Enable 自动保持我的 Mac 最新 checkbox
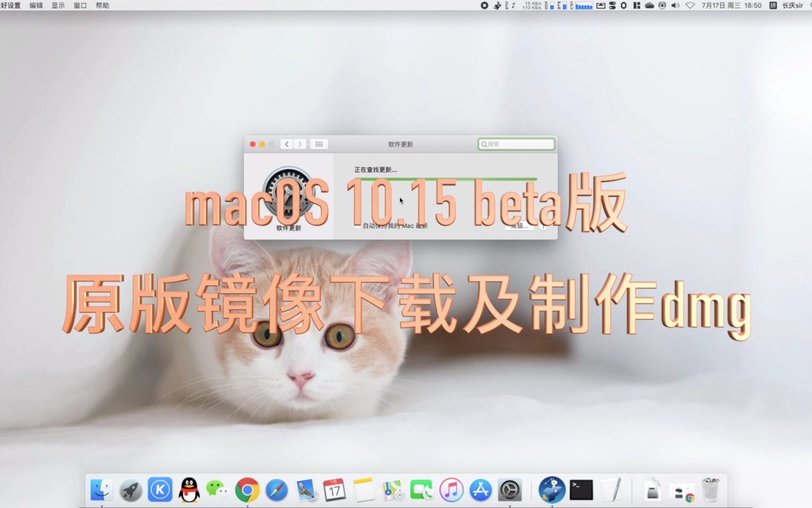812x508 pixels. pos(358,226)
